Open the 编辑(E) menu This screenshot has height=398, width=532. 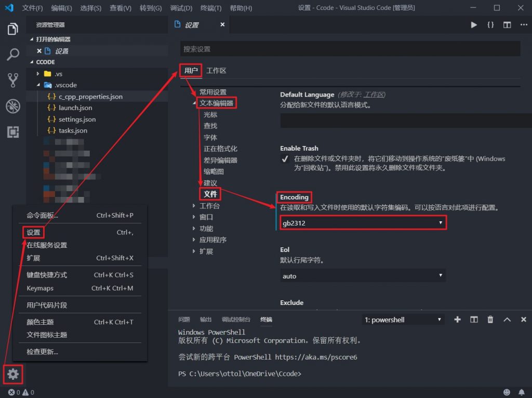(x=61, y=8)
